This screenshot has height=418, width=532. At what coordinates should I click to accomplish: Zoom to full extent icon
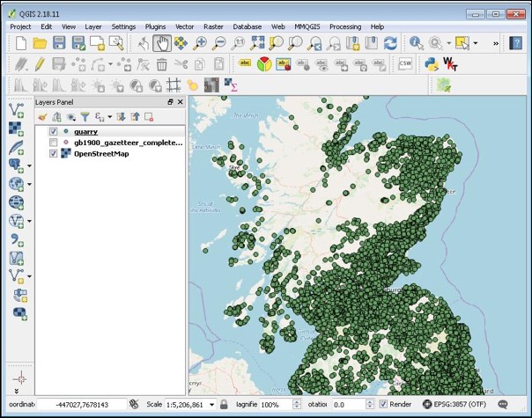pos(257,43)
